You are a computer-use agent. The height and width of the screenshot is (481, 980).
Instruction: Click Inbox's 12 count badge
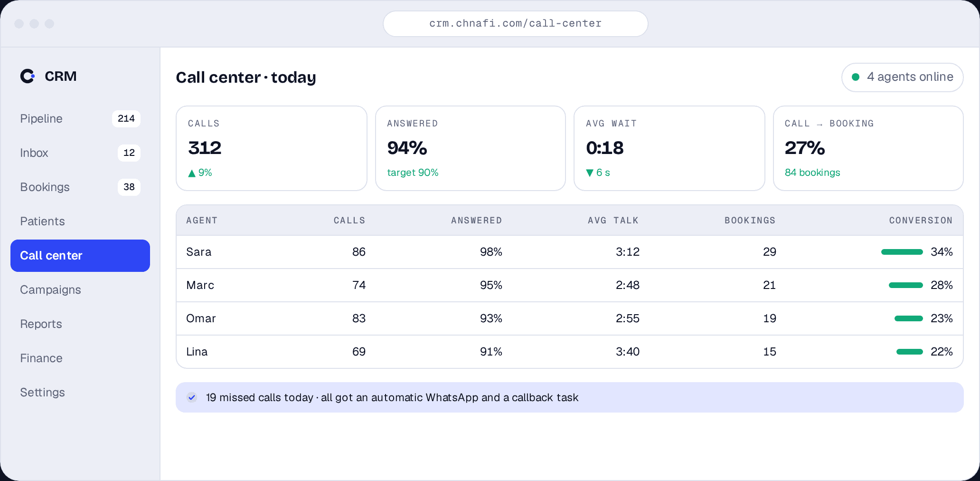coord(129,153)
